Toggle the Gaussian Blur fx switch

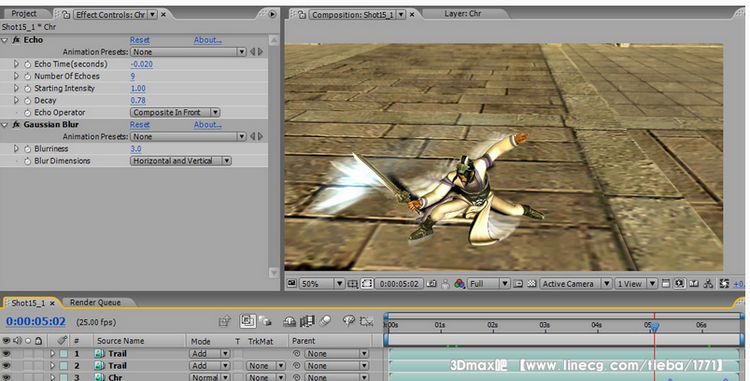[x=16, y=124]
